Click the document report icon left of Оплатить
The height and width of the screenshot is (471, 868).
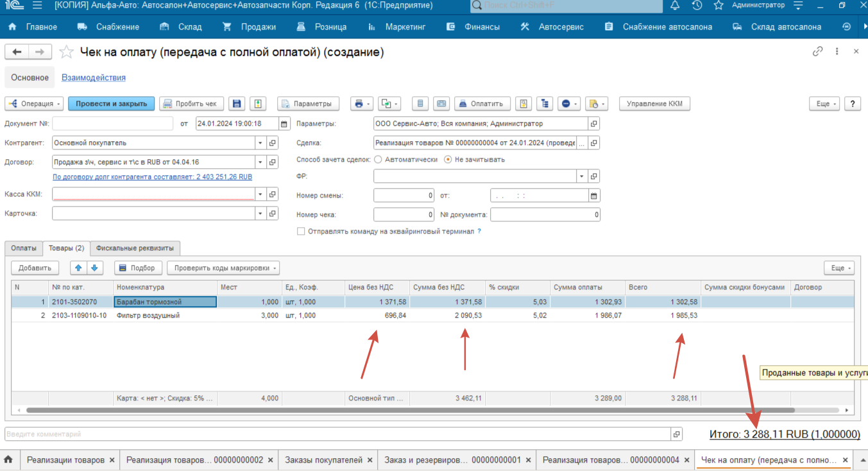point(420,103)
